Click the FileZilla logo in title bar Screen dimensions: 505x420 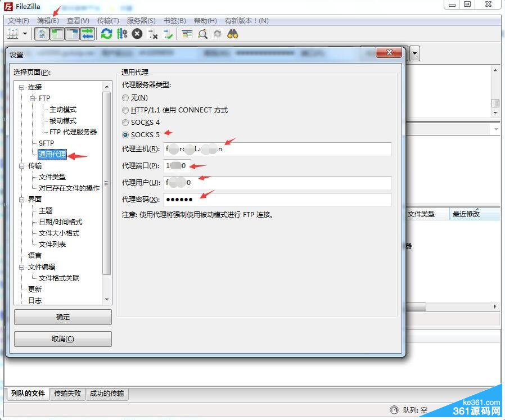click(8, 6)
